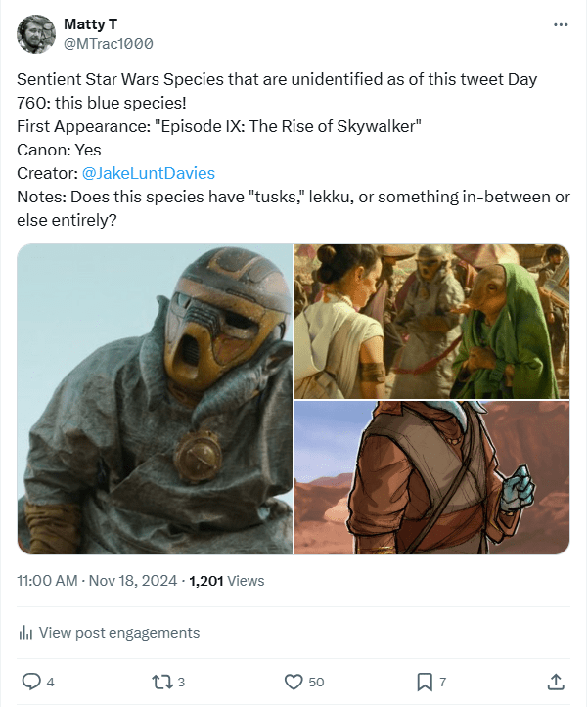588x707 pixels.
Task: Follow the @JakeLuntDavies mention link
Action: coord(149,173)
